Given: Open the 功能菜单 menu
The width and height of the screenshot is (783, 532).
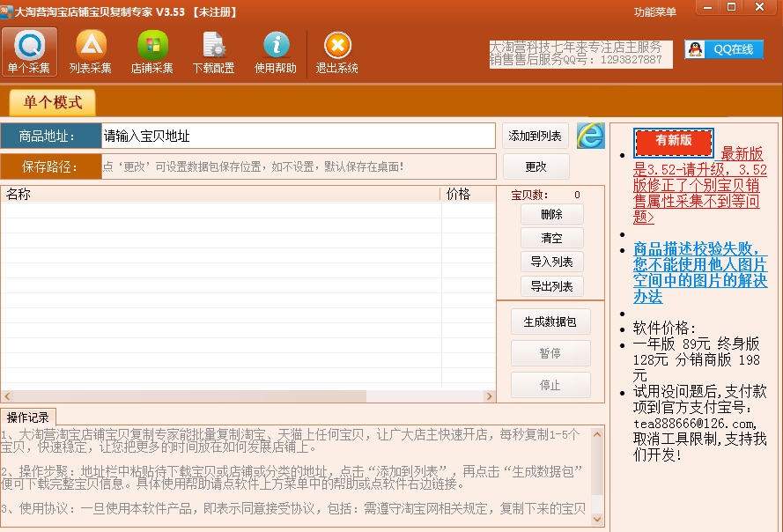Looking at the screenshot, I should click(x=655, y=11).
